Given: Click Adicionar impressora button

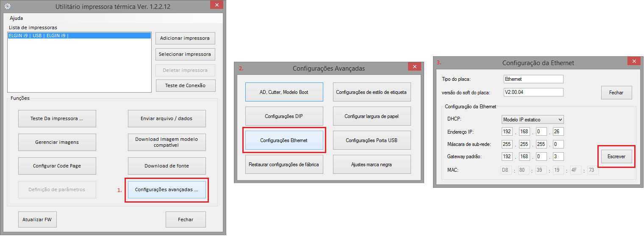Looking at the screenshot, I should 185,38.
